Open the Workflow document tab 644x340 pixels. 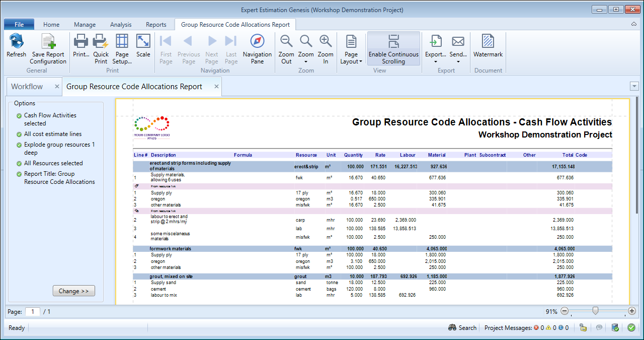pos(27,87)
